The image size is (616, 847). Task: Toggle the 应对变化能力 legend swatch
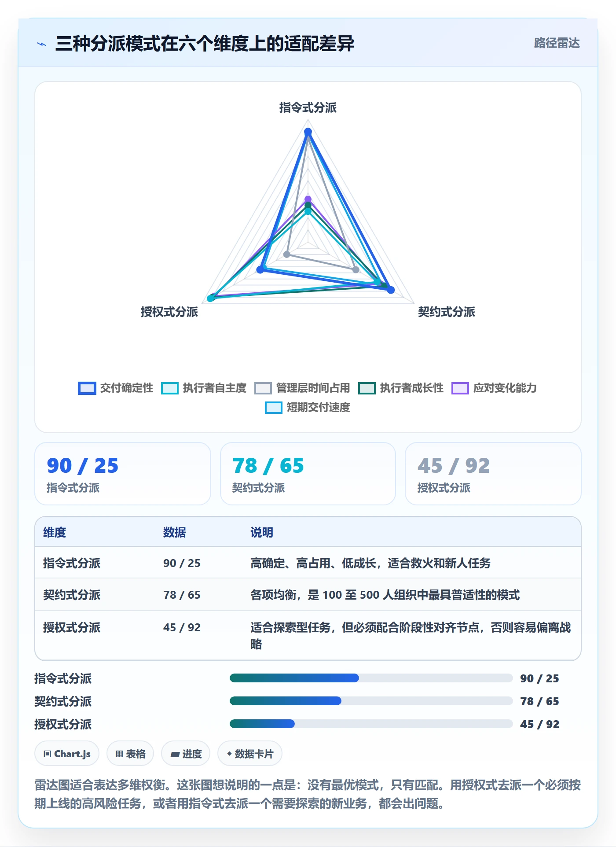[460, 388]
